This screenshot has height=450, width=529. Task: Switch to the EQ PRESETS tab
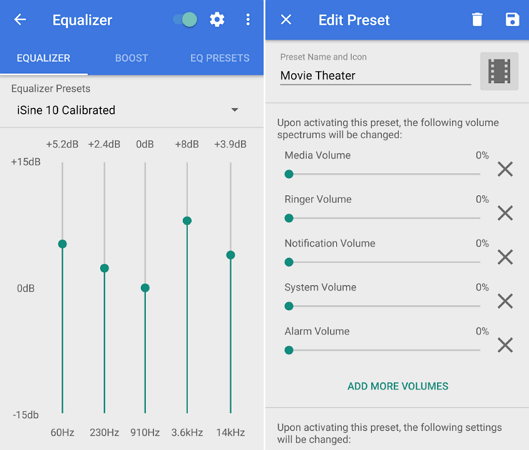[x=220, y=58]
